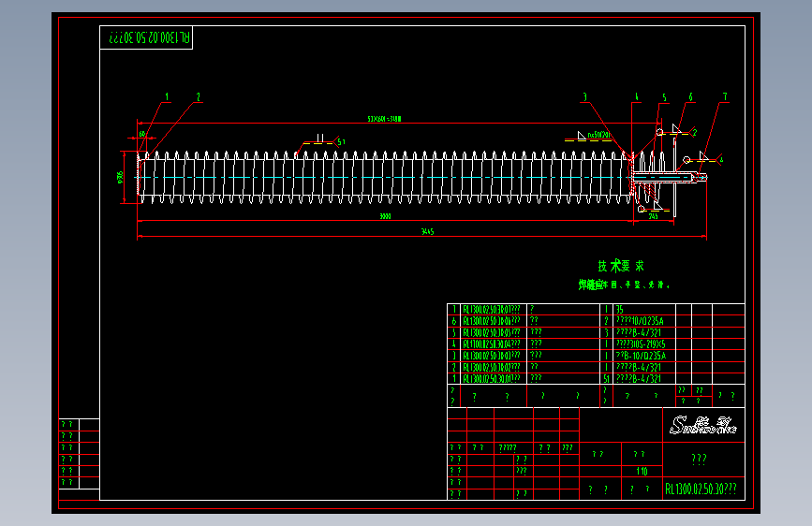This screenshot has height=526, width=812.
Task: Click the top pitch dimension text
Action: [x=384, y=119]
